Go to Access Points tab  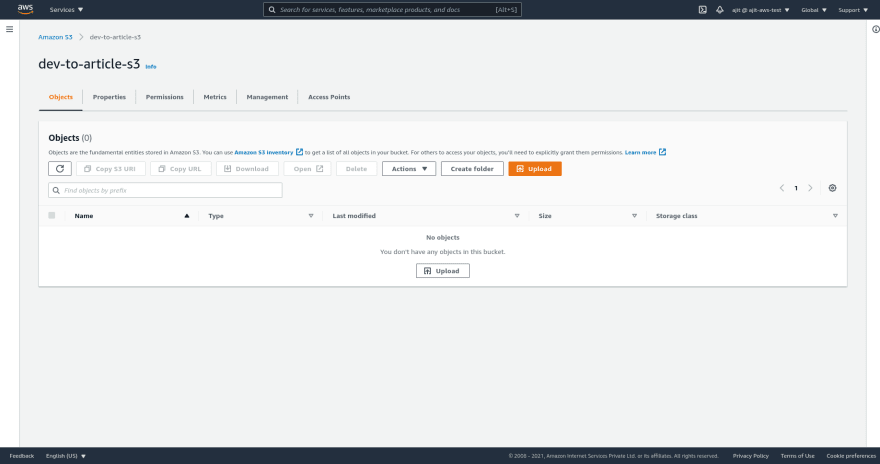click(x=329, y=97)
